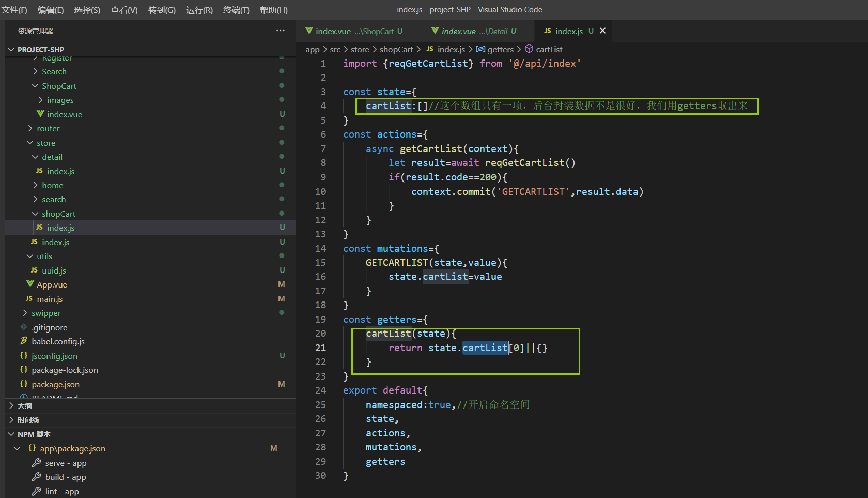Open uuid.js file

click(54, 270)
